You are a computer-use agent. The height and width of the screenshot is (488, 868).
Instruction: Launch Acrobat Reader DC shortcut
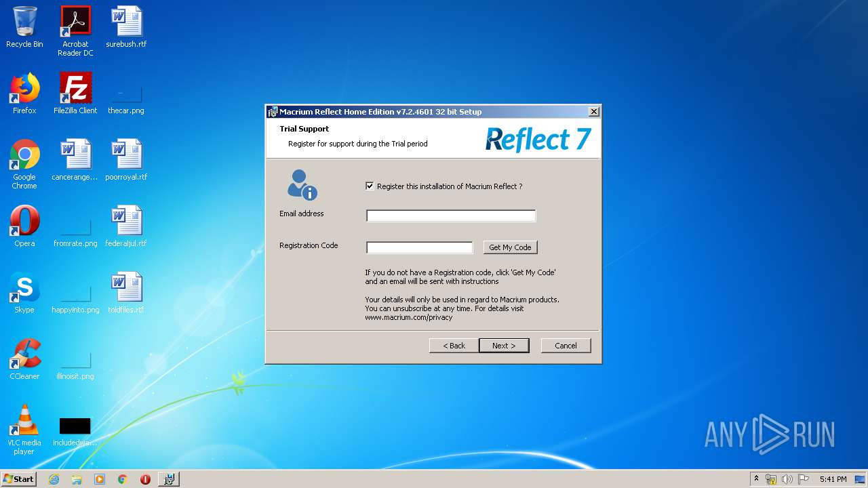pos(75,31)
